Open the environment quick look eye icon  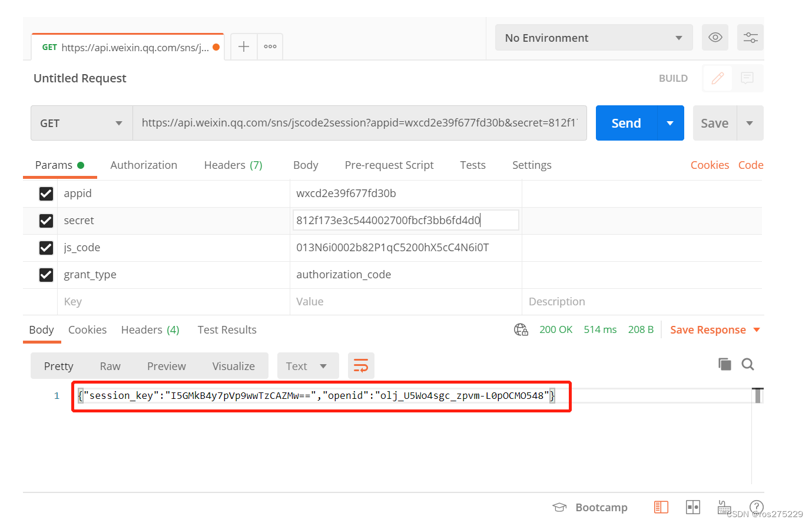tap(715, 37)
